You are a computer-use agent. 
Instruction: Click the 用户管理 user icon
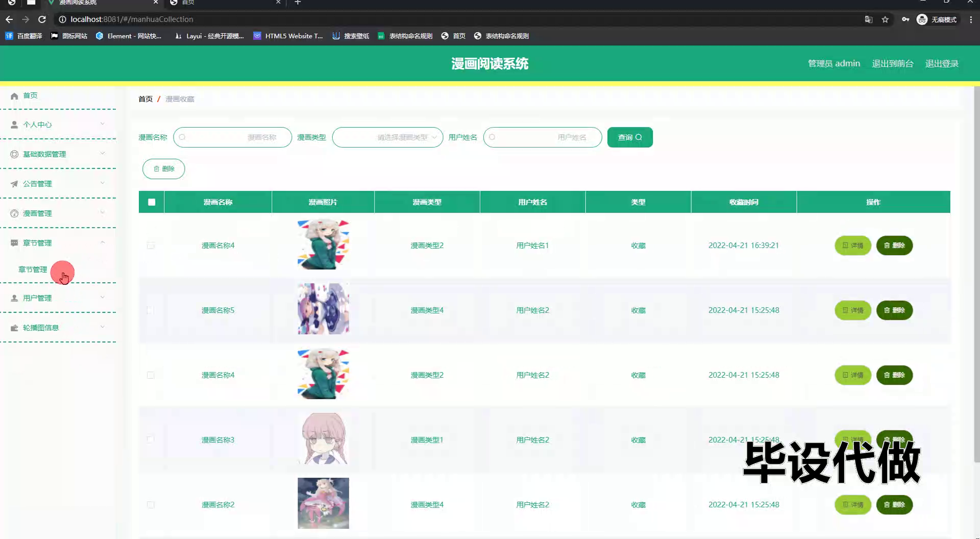point(14,298)
